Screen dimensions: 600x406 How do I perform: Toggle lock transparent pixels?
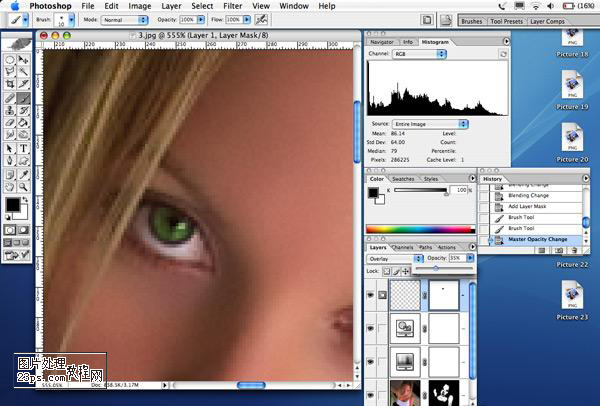387,271
